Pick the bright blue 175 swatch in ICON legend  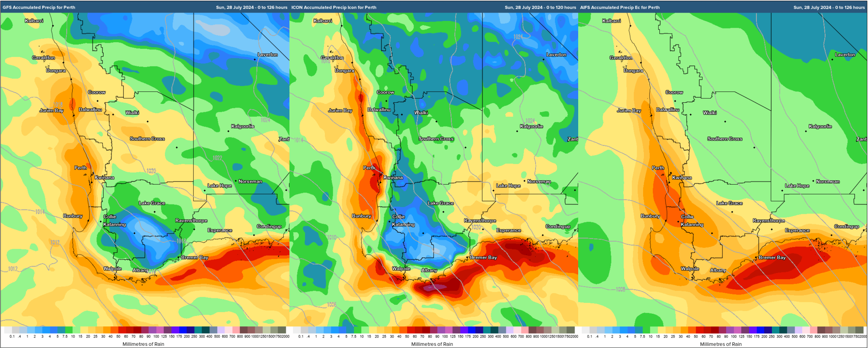pos(472,330)
